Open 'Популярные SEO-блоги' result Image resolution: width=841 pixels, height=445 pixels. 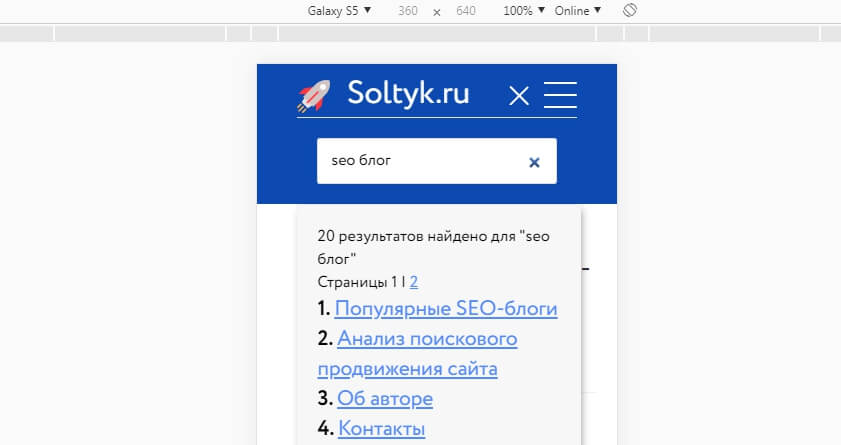point(446,309)
